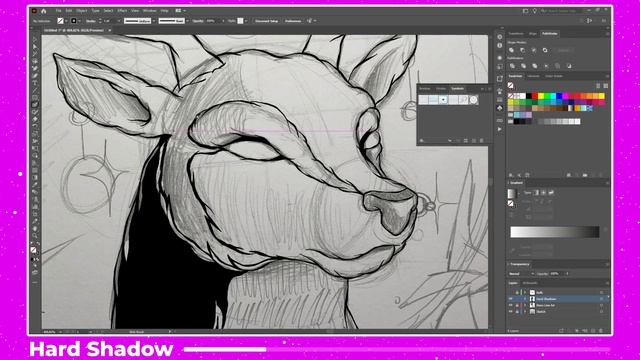Viewport: 640px width, 360px height.
Task: Open the File menu
Action: (x=58, y=11)
